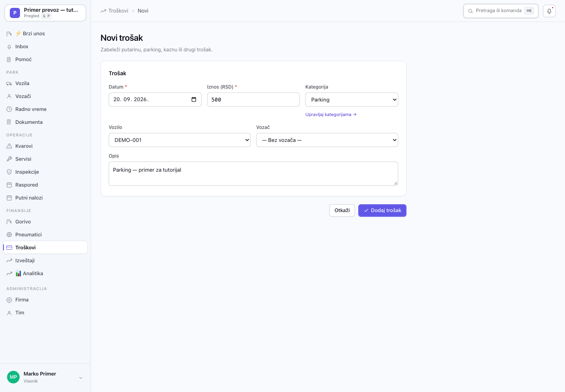This screenshot has height=392, width=565.
Task: Follow the Upravljaj kategorijama link
Action: [x=331, y=114]
